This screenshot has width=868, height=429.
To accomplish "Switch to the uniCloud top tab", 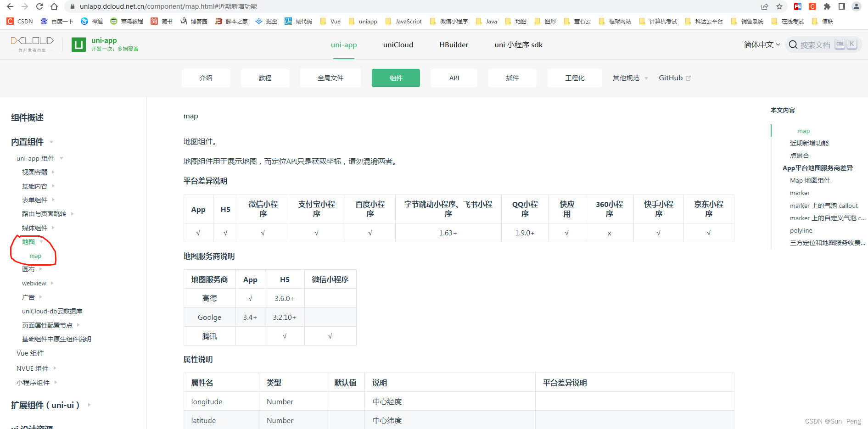I will tap(398, 45).
